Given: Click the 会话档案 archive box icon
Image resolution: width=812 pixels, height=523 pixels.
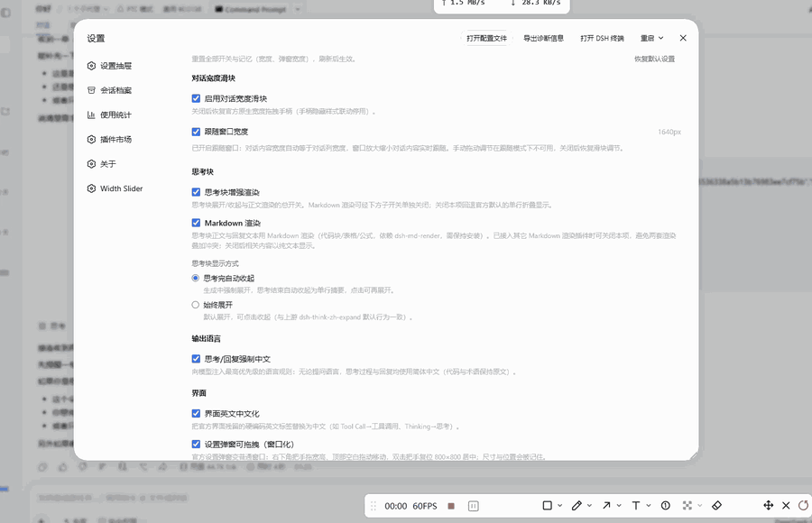Looking at the screenshot, I should [x=91, y=90].
